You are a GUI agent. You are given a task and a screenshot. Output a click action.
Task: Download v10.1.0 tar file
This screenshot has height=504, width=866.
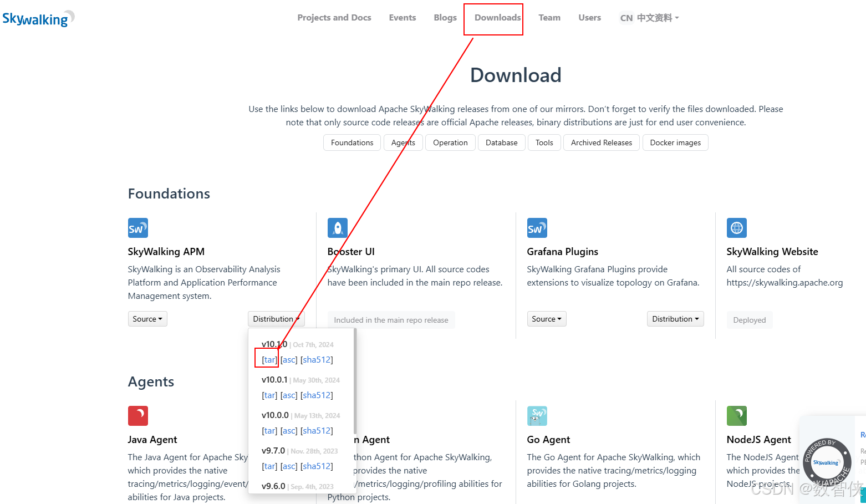(x=269, y=360)
